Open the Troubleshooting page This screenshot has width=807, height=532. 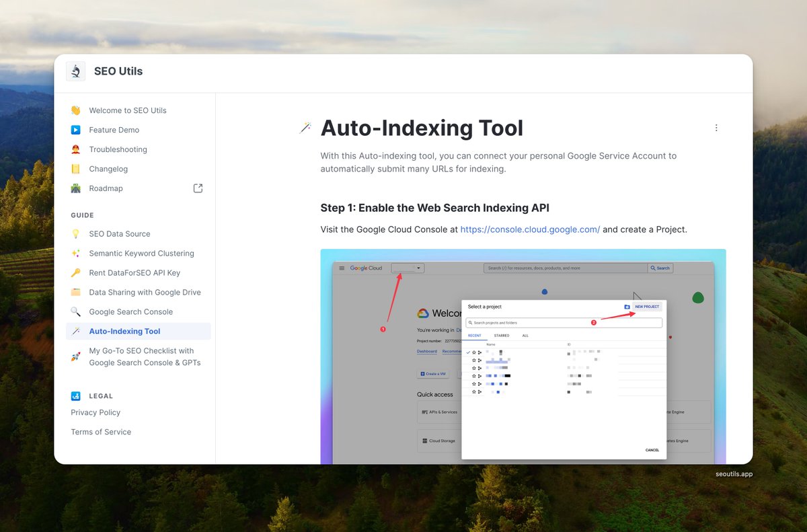118,149
